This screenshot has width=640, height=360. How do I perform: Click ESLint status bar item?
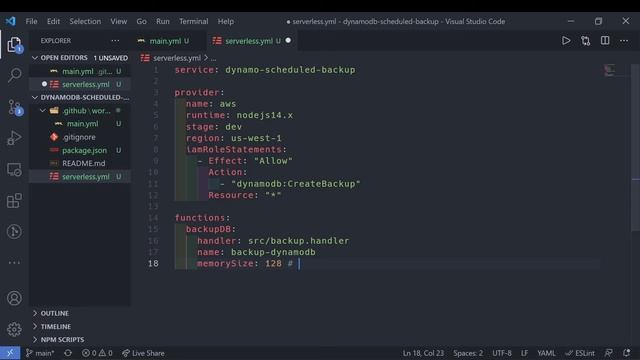pos(580,353)
